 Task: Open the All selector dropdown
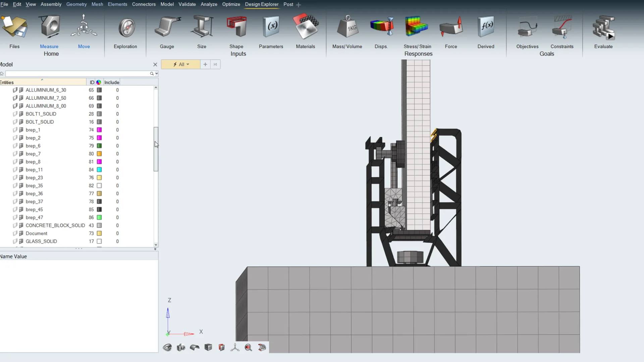181,64
